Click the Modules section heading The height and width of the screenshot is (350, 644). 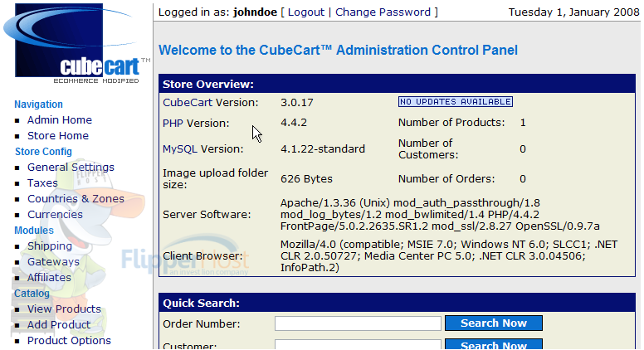[34, 231]
